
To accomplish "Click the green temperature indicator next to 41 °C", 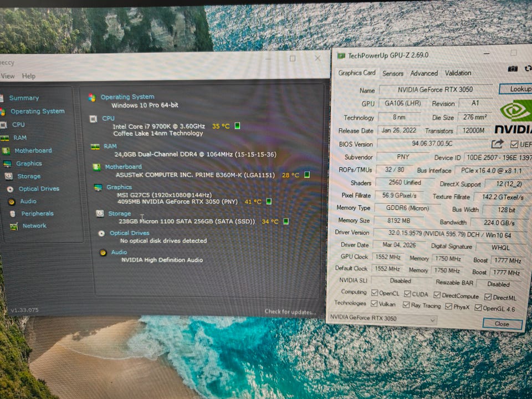I will tap(269, 201).
